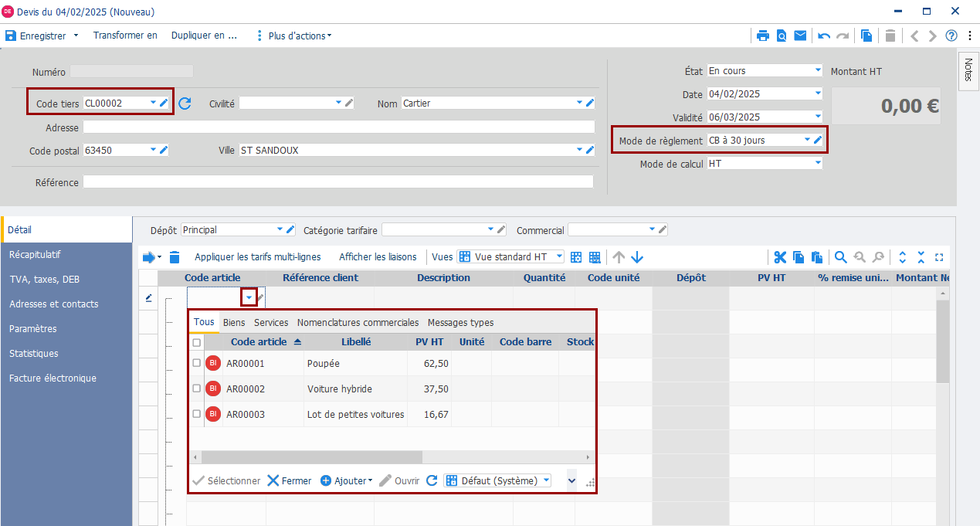Open the État dropdown

click(818, 70)
